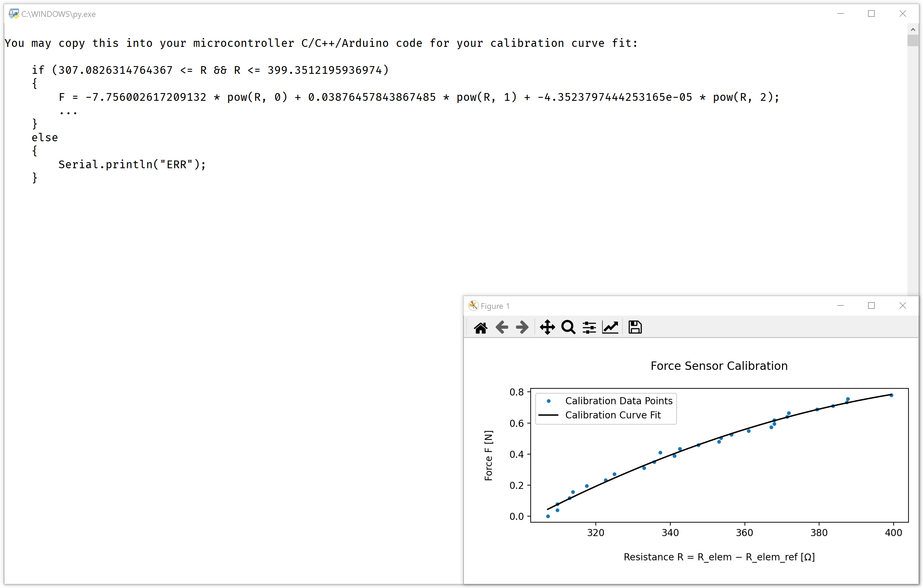
Task: Click the Home reset view icon
Action: 481,327
